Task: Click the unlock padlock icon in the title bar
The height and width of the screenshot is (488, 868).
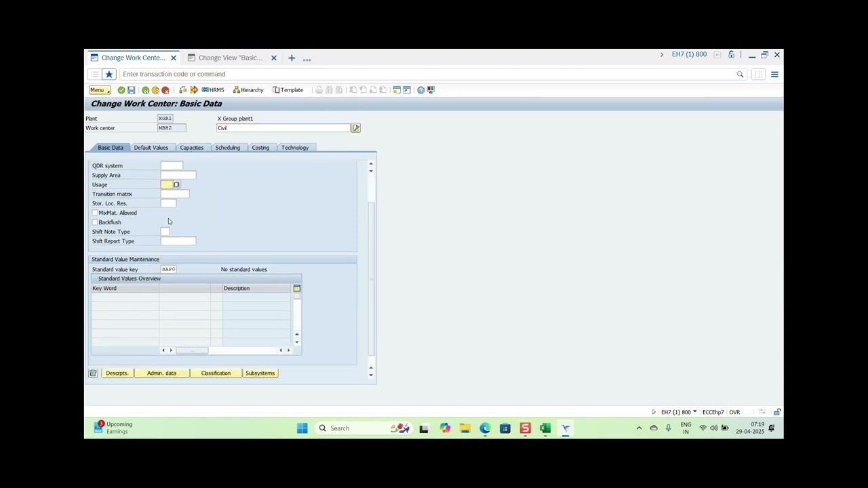Action: coord(731,55)
